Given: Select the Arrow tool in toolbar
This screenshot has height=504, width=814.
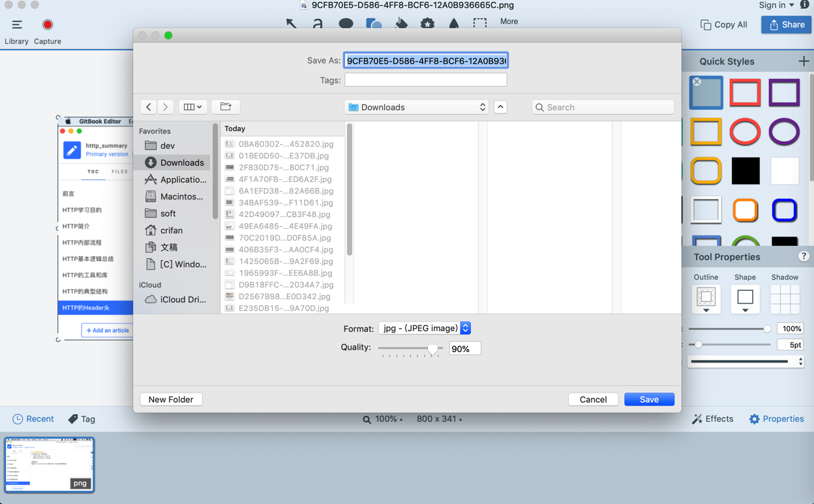Looking at the screenshot, I should [291, 23].
